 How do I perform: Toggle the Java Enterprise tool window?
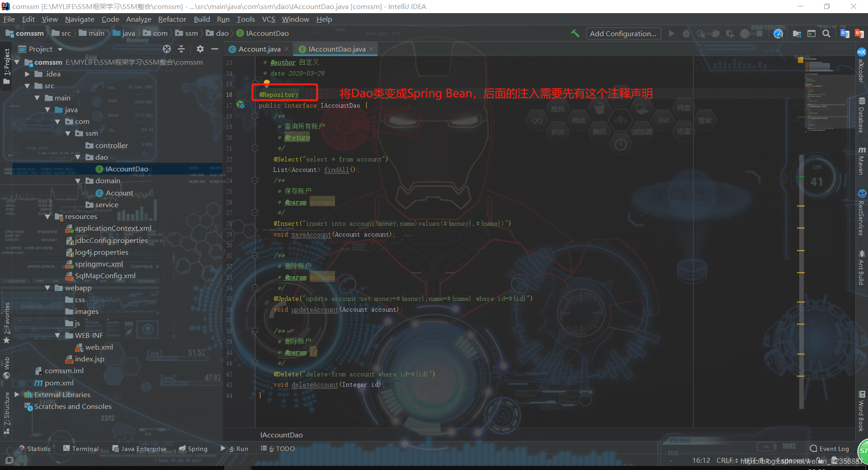pos(139,449)
